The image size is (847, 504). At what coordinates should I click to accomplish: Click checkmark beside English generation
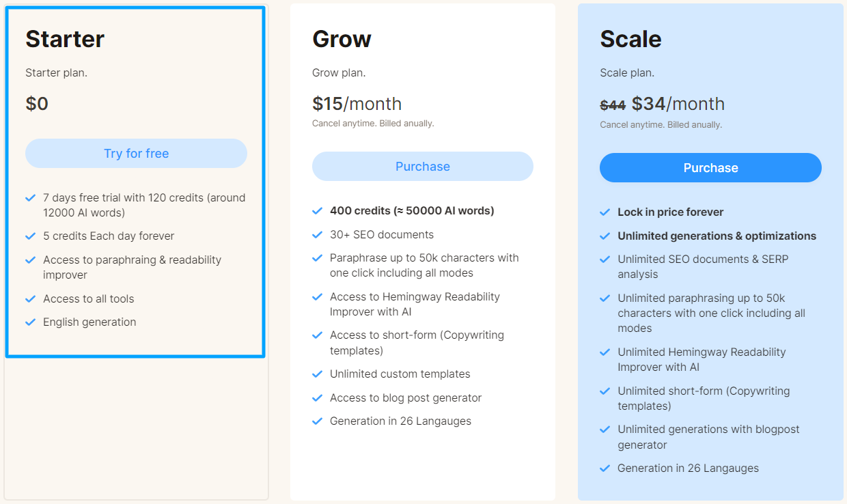(31, 322)
